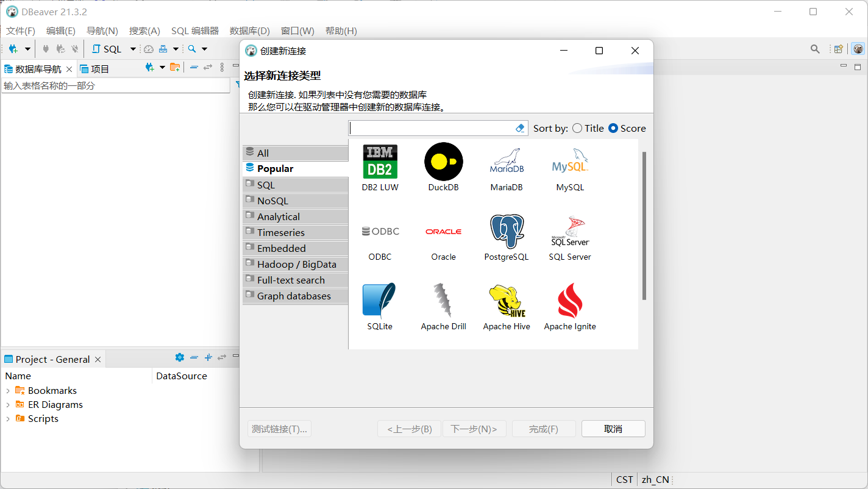Select the Graph databases category

(x=295, y=296)
